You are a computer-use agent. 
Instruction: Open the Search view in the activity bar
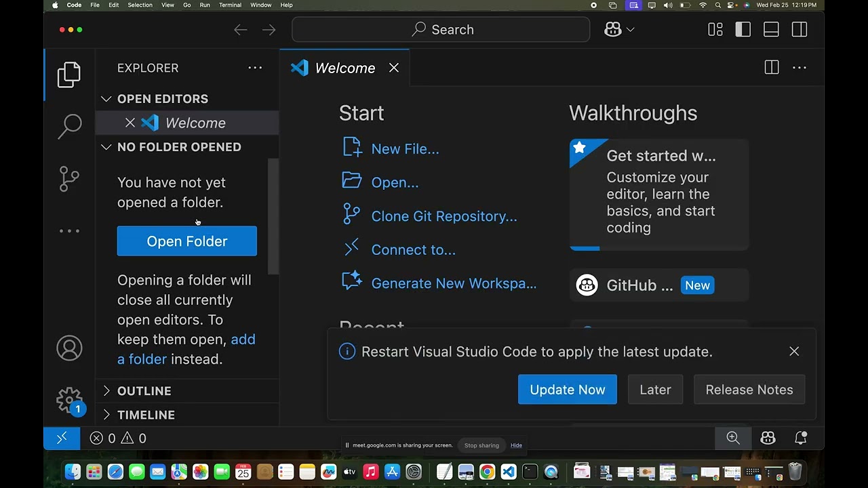tap(69, 126)
